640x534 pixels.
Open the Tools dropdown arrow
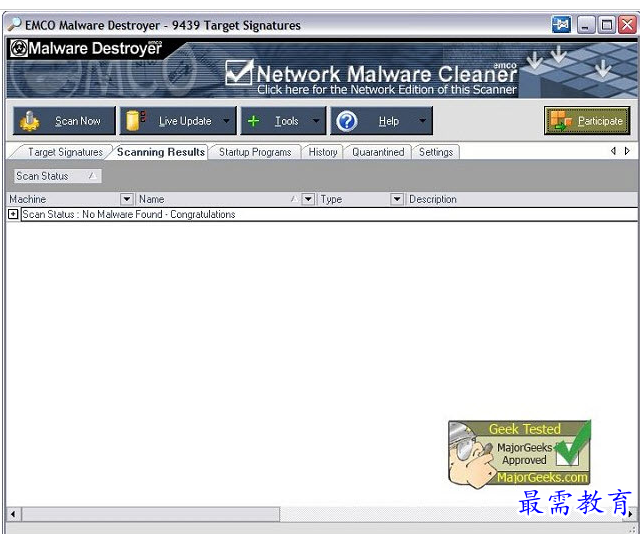316,121
